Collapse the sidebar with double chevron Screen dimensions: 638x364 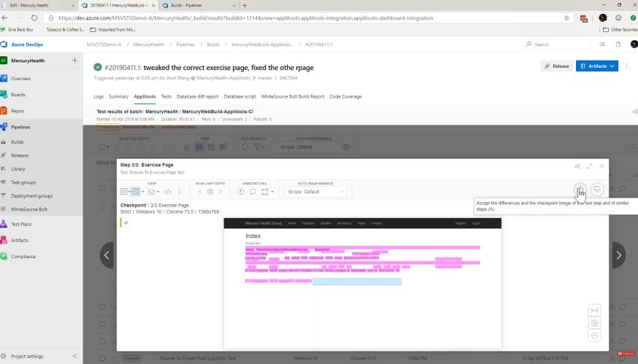coord(74,356)
